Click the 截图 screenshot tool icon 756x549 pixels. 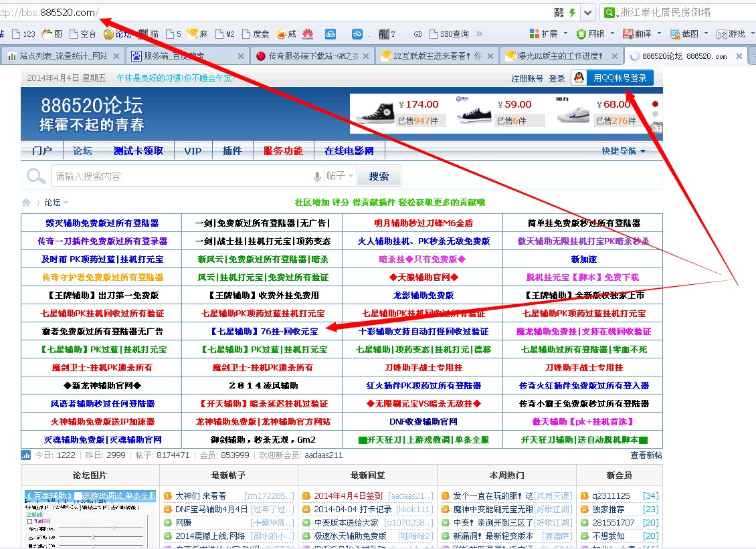pyautogui.click(x=674, y=33)
